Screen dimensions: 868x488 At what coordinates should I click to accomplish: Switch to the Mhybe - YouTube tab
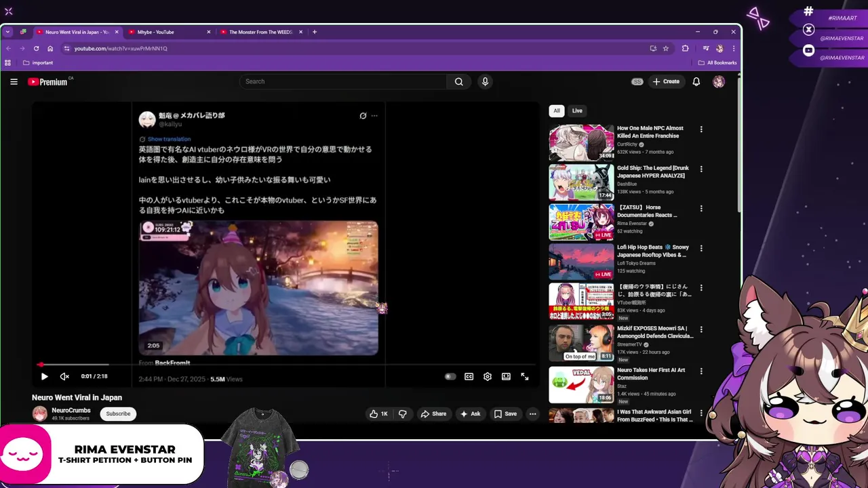point(168,32)
